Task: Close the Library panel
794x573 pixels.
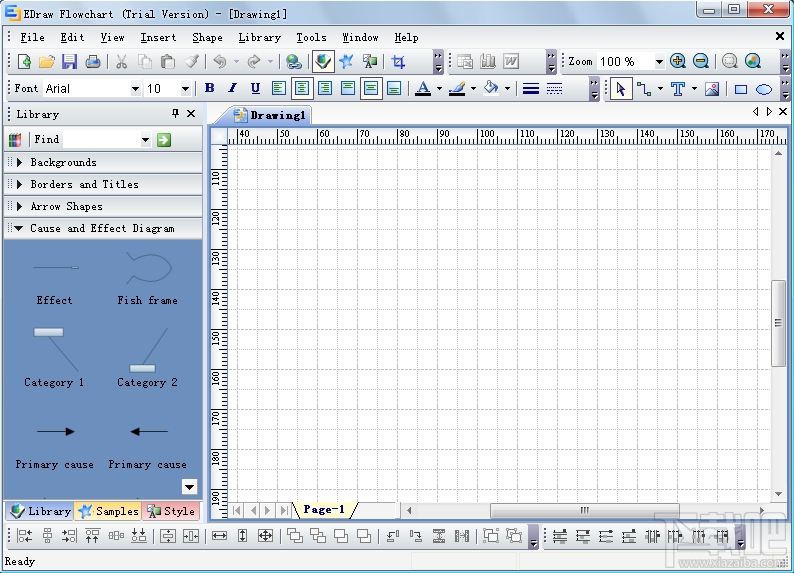Action: (x=191, y=113)
